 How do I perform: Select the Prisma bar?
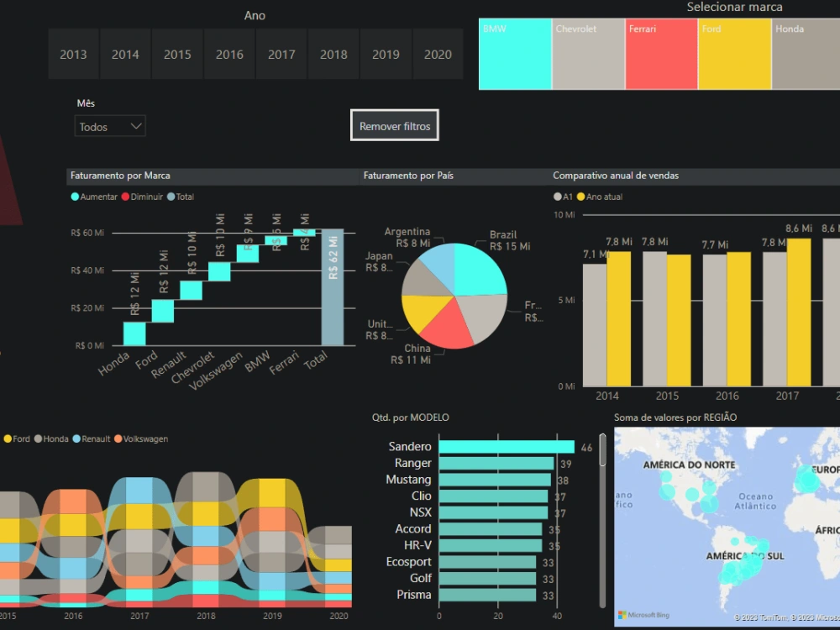[x=487, y=595]
